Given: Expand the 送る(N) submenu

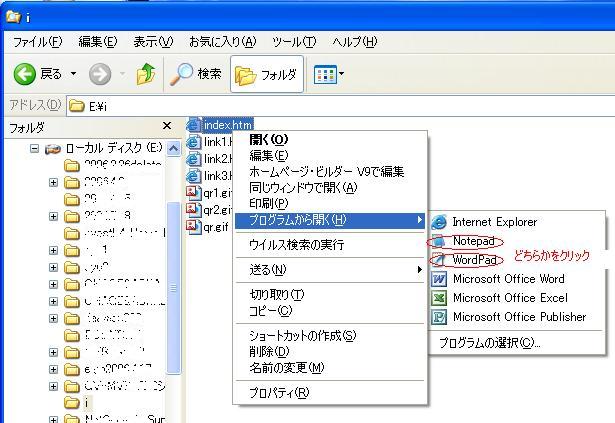Looking at the screenshot, I should coord(330,270).
